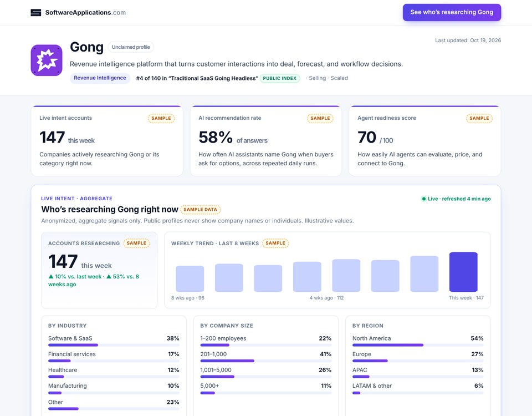Click the North America progress bar
Viewport: 532px width, 416px height.
click(418, 345)
